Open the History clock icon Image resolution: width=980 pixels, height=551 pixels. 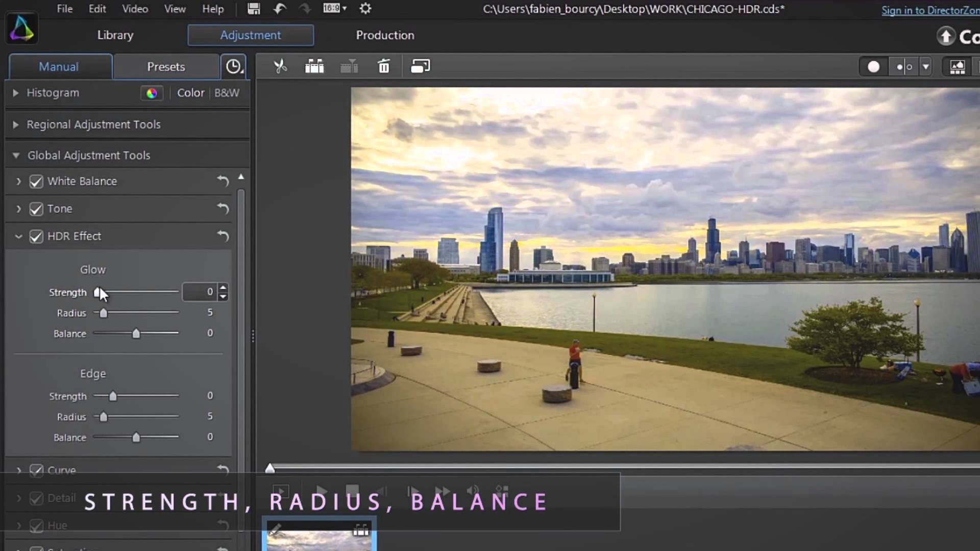click(234, 66)
